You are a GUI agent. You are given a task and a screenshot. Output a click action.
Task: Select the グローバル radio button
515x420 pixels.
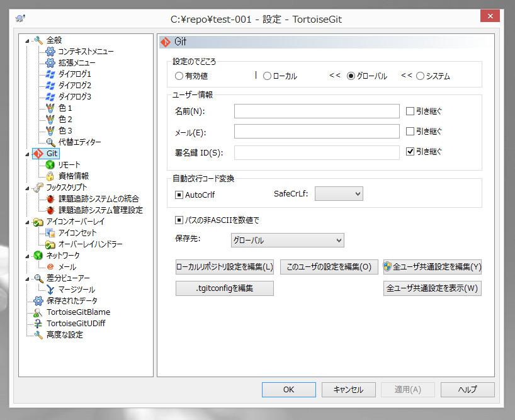pos(351,76)
